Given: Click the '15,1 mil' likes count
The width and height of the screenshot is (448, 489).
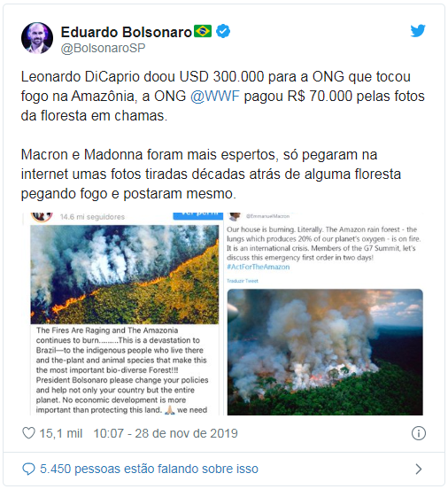Looking at the screenshot, I should (61, 433).
